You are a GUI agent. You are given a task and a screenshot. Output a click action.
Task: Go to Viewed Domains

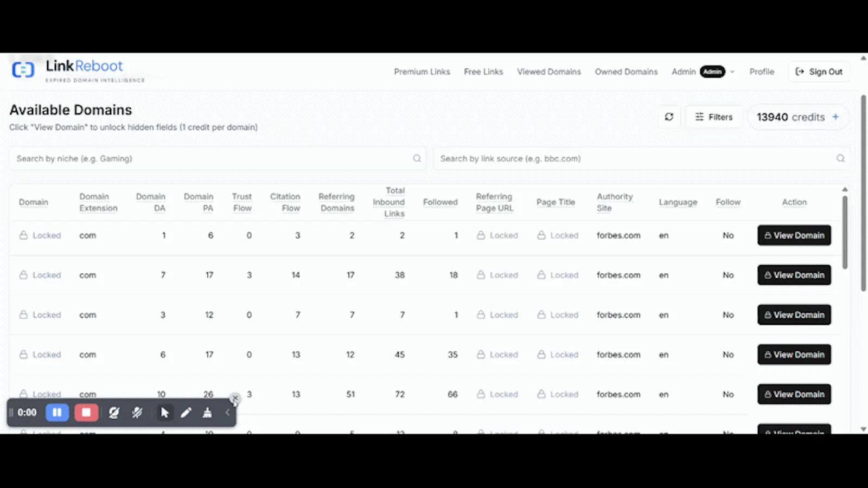pyautogui.click(x=549, y=72)
